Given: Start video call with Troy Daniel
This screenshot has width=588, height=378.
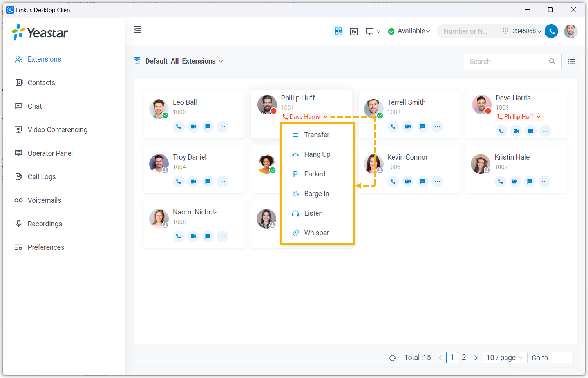Looking at the screenshot, I should point(193,181).
